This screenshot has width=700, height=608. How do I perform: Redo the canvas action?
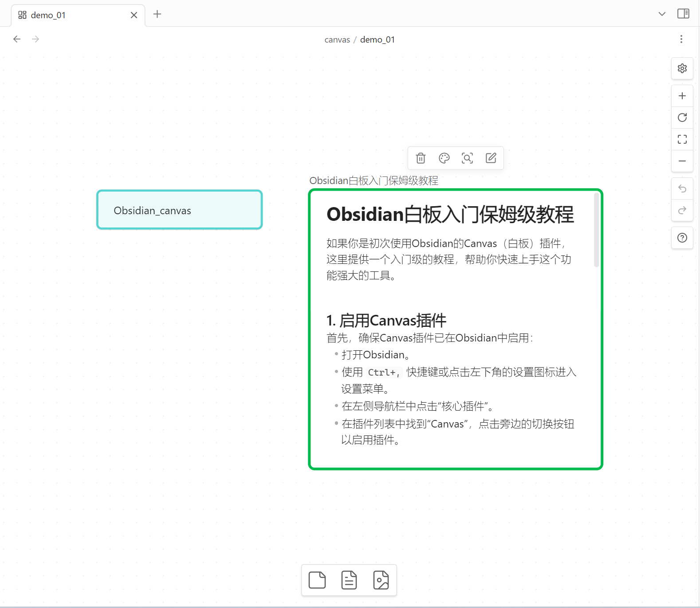tap(682, 210)
